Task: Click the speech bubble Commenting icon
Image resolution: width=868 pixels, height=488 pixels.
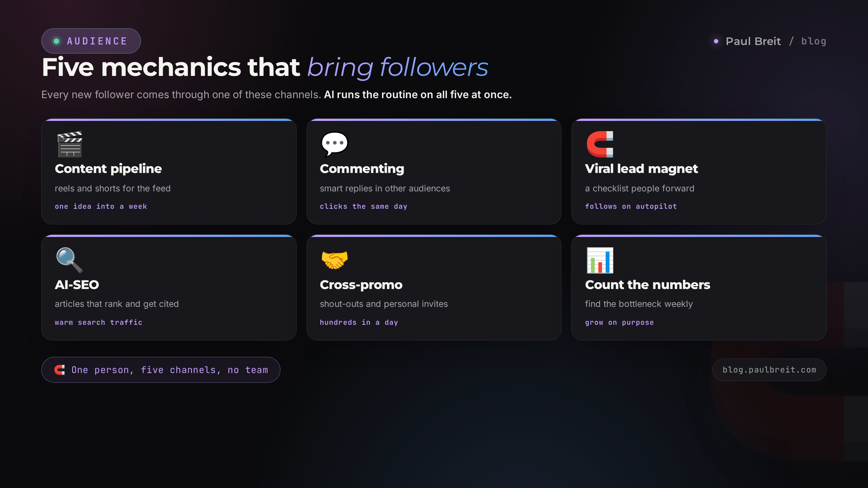Action: [x=334, y=144]
